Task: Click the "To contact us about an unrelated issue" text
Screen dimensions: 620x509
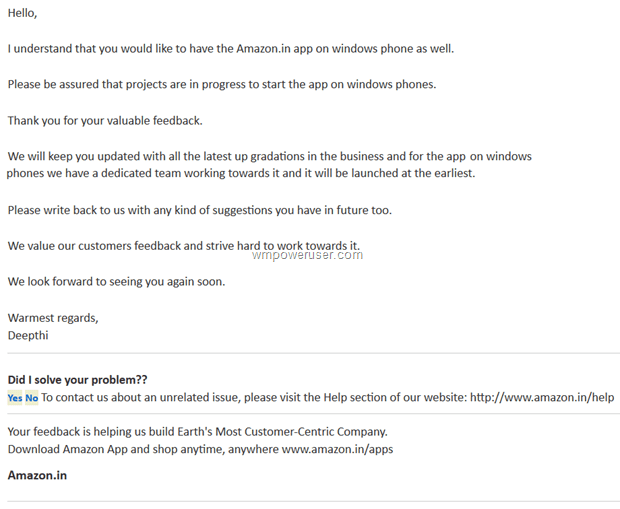Action: click(255, 397)
